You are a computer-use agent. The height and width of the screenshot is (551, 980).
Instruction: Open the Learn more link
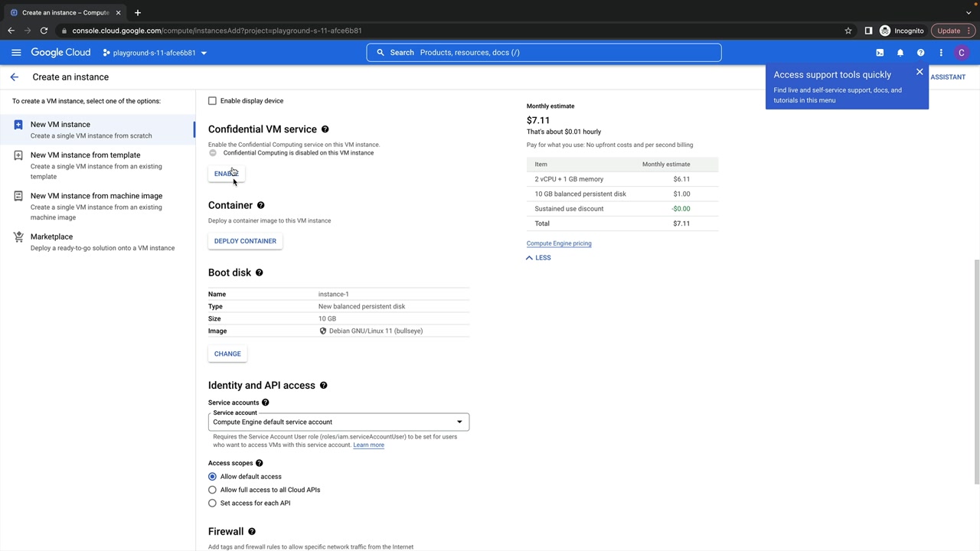(x=368, y=445)
